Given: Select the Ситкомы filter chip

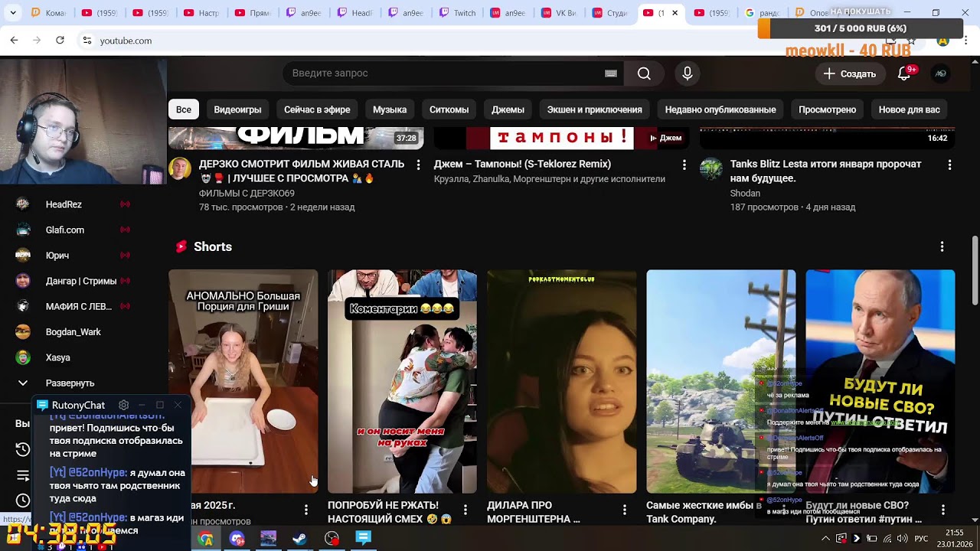Looking at the screenshot, I should (449, 109).
